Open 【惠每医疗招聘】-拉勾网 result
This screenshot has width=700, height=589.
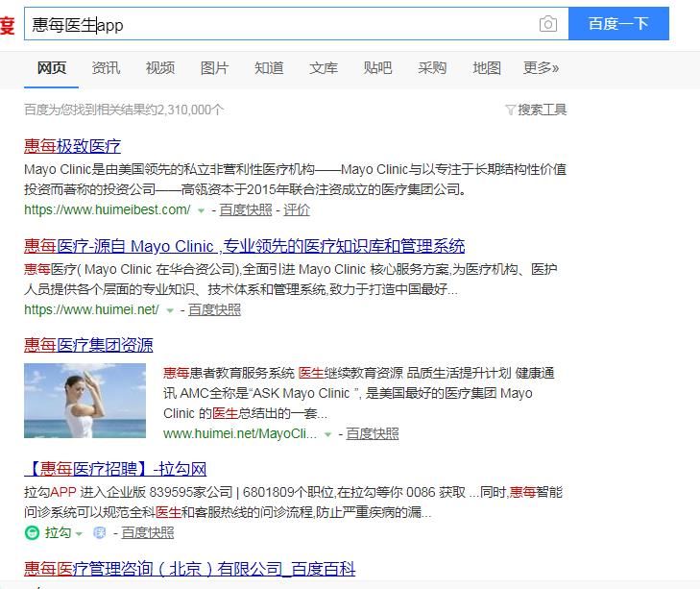coord(115,469)
